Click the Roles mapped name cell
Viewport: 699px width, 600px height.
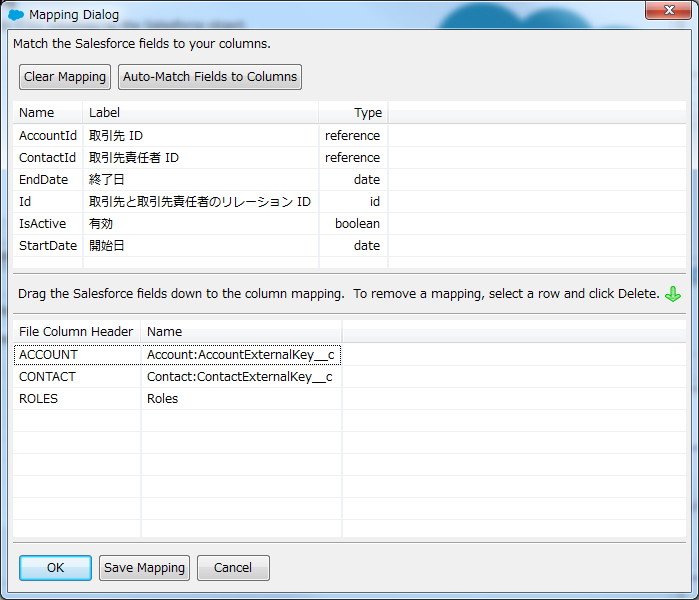point(241,399)
